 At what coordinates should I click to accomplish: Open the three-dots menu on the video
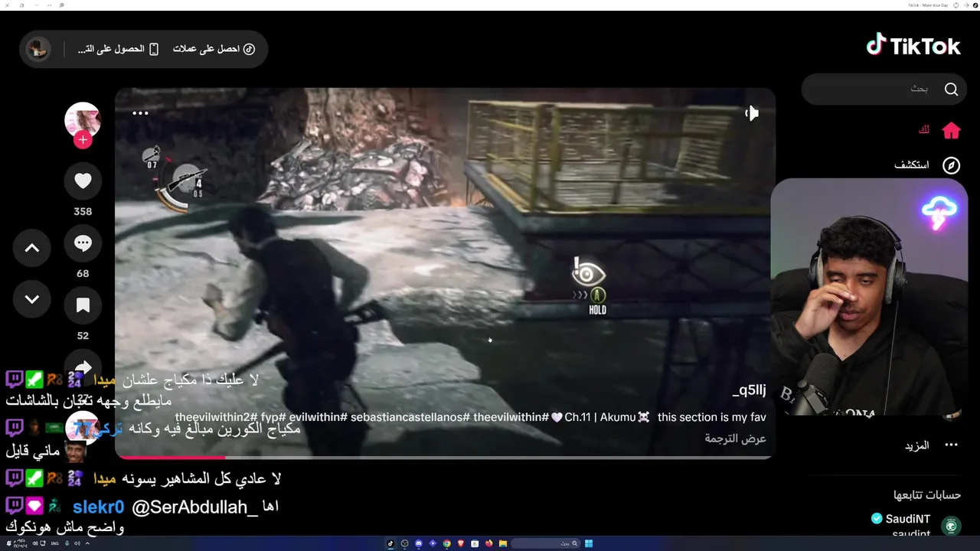pos(140,112)
